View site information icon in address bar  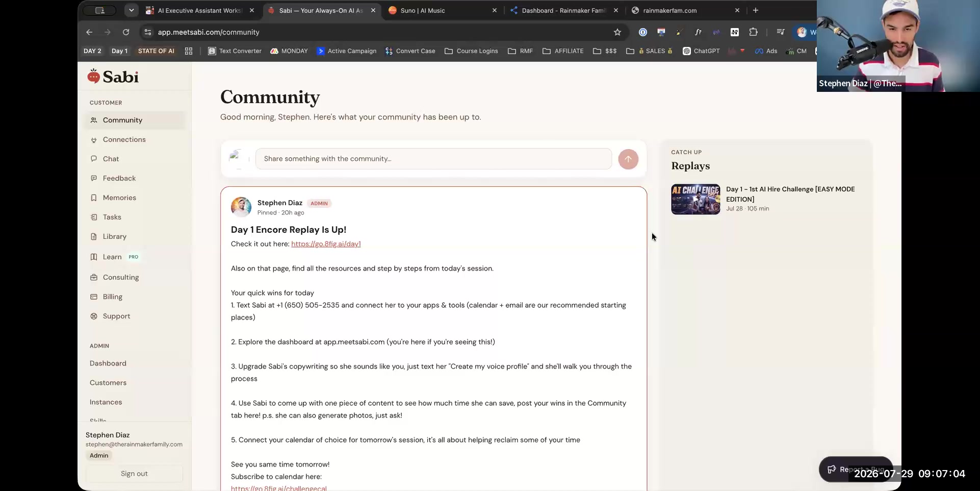148,32
